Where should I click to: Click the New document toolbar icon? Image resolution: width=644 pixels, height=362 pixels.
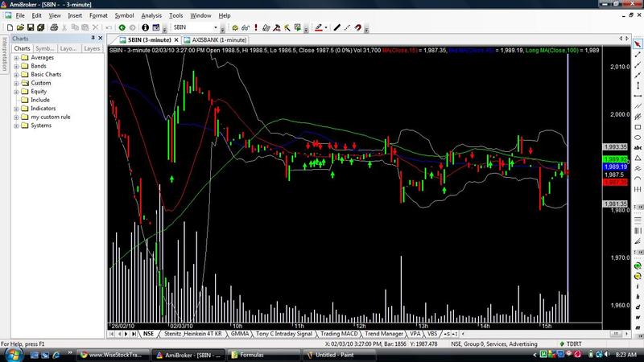(10, 27)
